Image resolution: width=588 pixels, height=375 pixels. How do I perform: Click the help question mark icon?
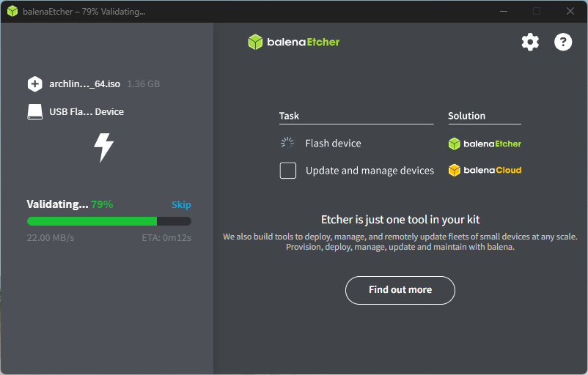563,42
